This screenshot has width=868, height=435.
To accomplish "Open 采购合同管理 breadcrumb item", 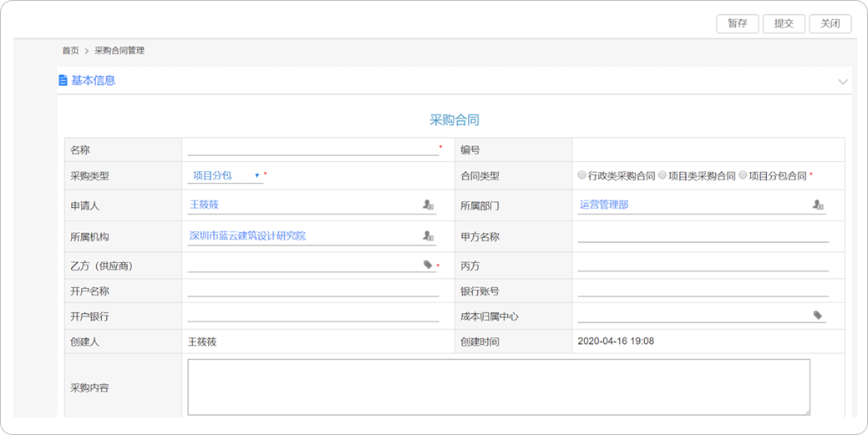I will 119,51.
